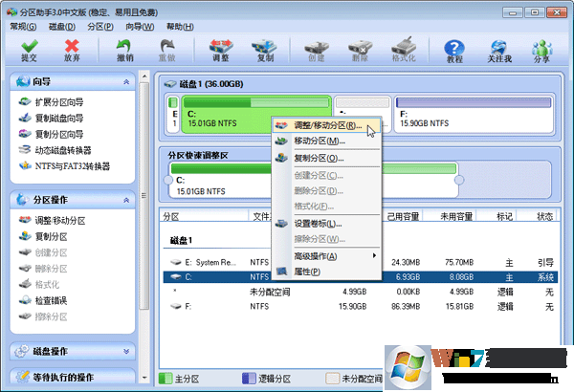This screenshot has height=392, width=574.
Task: Click NTFS与FAT32转换器 in the sidebar
Action: pos(71,166)
